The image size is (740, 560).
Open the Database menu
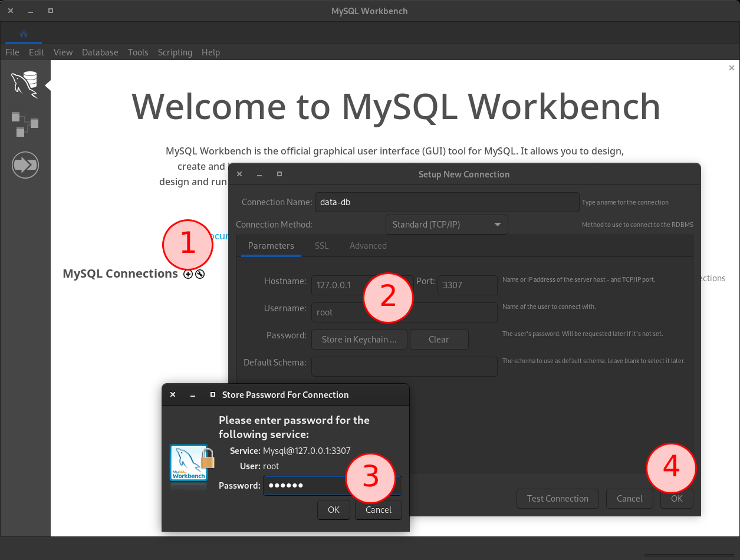(100, 52)
